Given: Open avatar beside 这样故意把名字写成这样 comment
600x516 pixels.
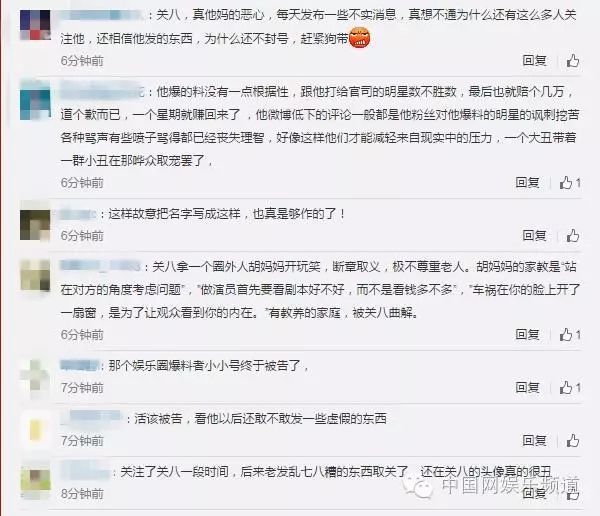Looking at the screenshot, I should pyautogui.click(x=35, y=225).
